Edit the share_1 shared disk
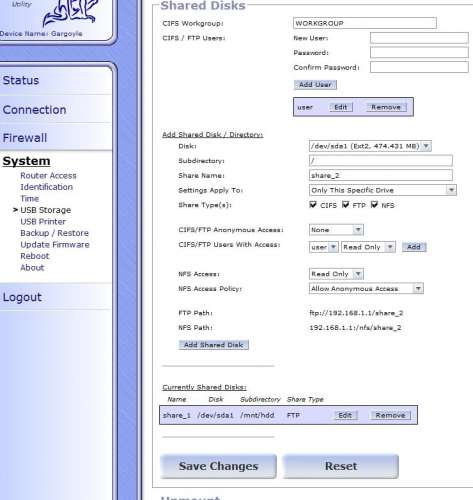This screenshot has width=473, height=500. click(x=345, y=415)
